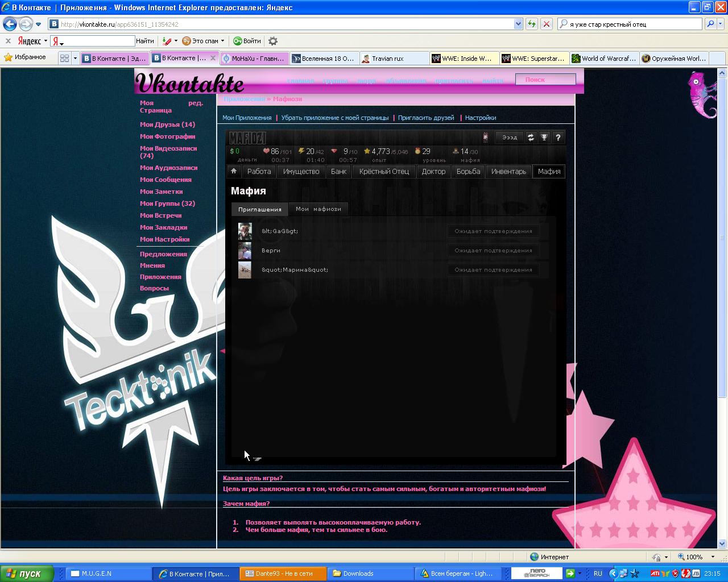Click the network connection tray icon
The width and height of the screenshot is (728, 582).
623,573
